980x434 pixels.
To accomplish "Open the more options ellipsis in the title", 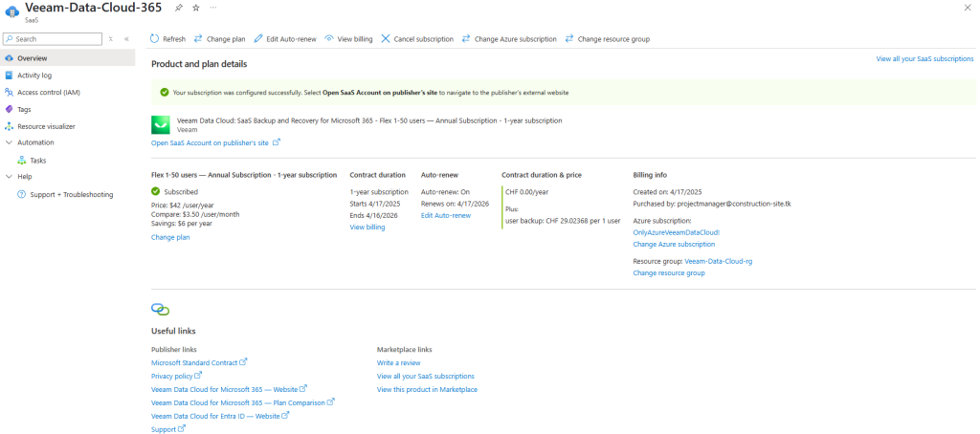I will (x=213, y=7).
